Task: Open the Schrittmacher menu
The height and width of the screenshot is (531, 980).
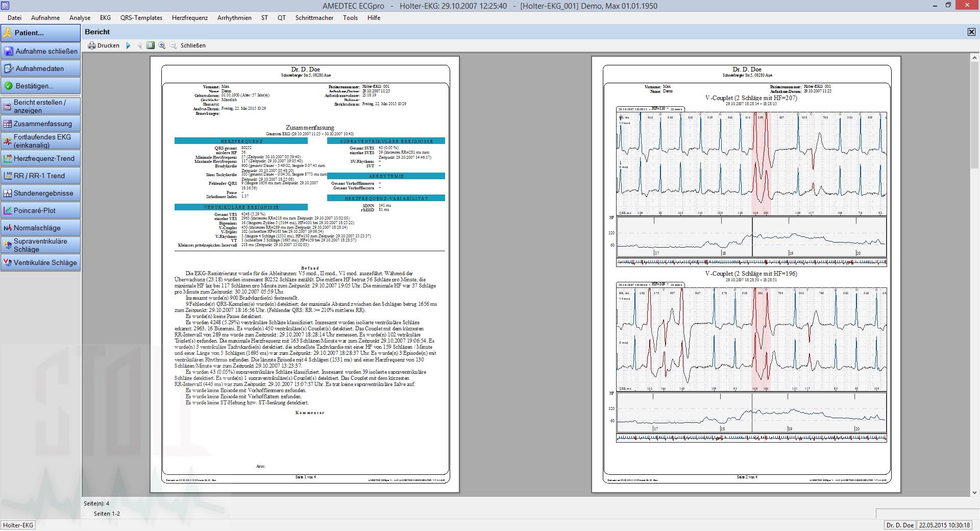Action: point(314,18)
